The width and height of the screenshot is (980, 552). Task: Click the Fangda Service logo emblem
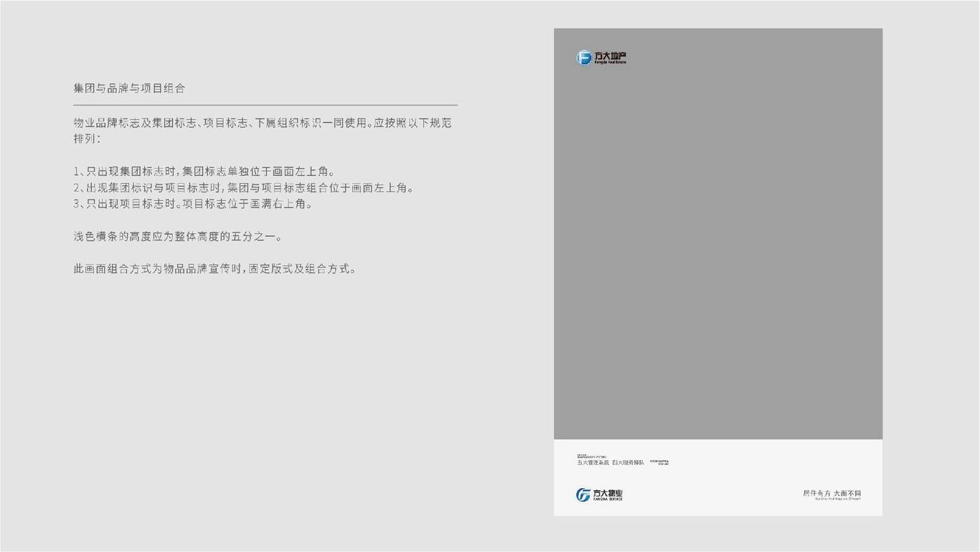pyautogui.click(x=583, y=495)
